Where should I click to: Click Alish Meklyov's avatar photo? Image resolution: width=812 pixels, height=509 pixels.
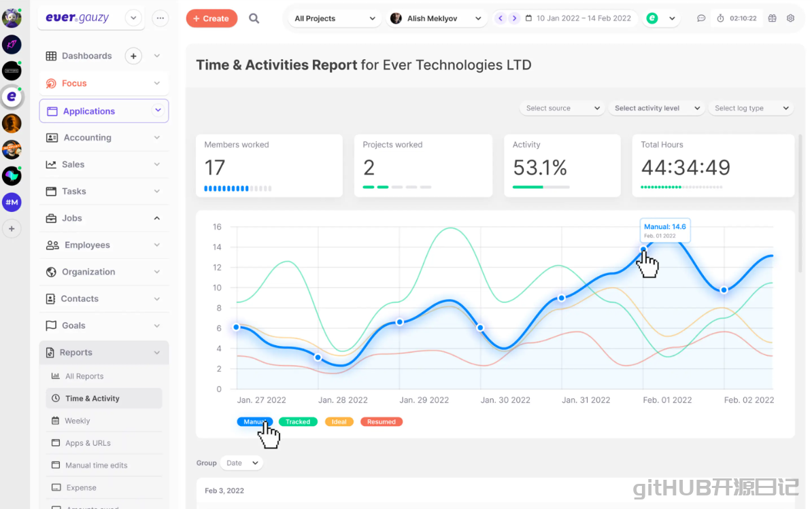point(396,18)
